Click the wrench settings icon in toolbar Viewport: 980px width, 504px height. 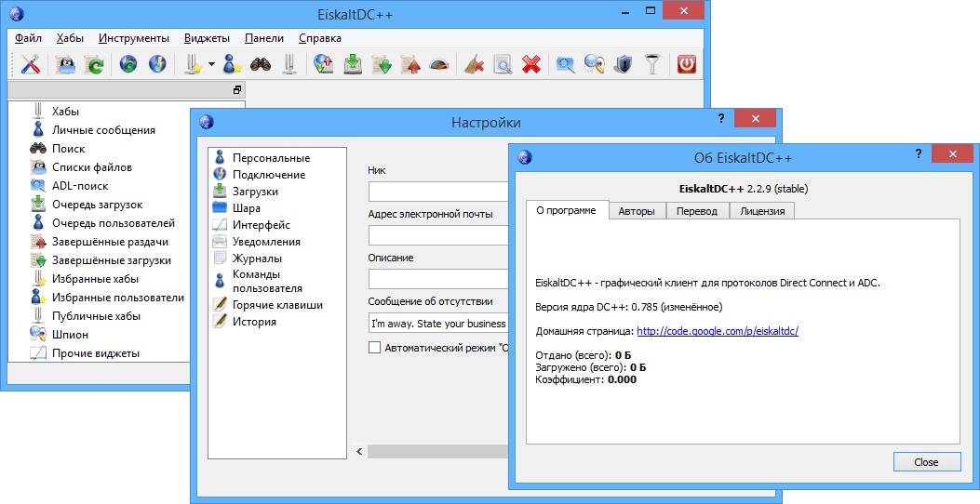pyautogui.click(x=31, y=65)
